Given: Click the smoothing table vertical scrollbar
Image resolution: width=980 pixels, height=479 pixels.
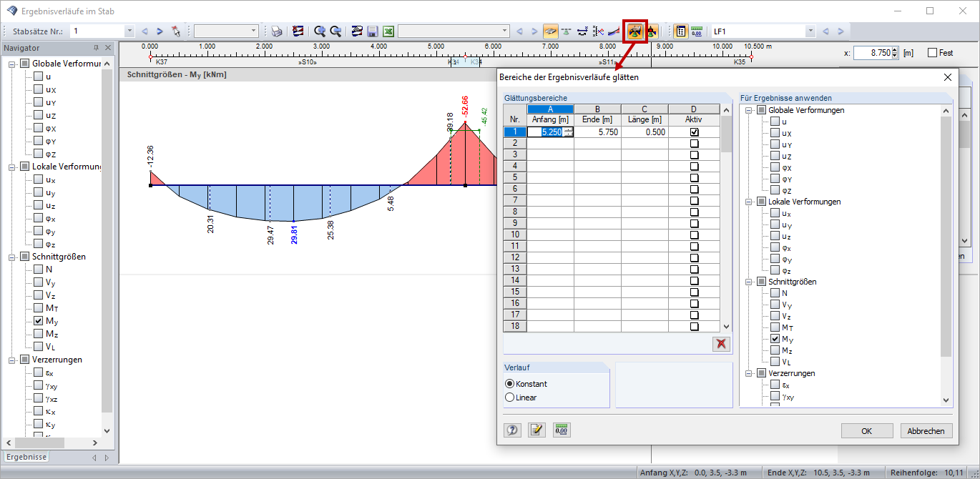Looking at the screenshot, I should pyautogui.click(x=726, y=134).
